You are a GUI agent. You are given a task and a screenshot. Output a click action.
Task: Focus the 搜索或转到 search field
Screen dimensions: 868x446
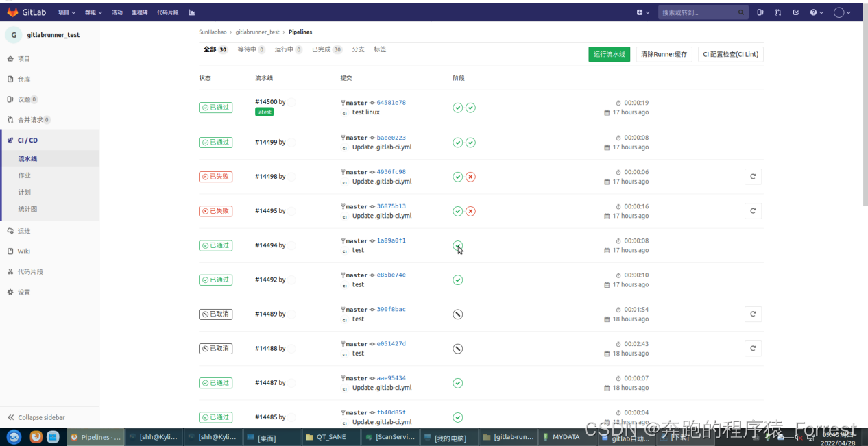pyautogui.click(x=703, y=12)
